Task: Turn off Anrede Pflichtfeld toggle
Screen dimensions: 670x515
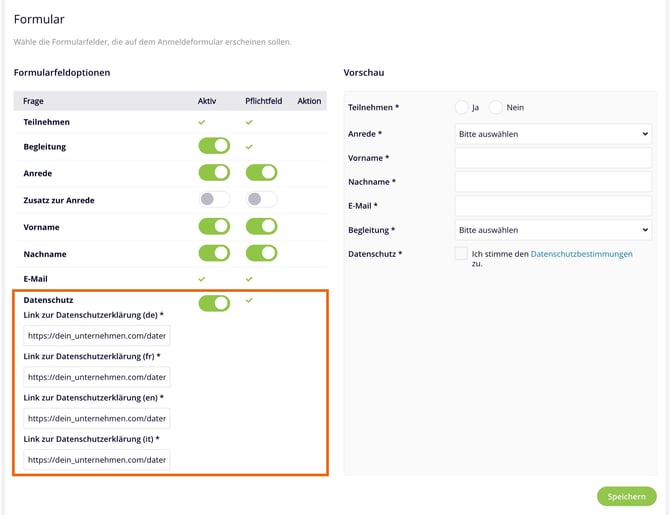Action: coord(261,173)
